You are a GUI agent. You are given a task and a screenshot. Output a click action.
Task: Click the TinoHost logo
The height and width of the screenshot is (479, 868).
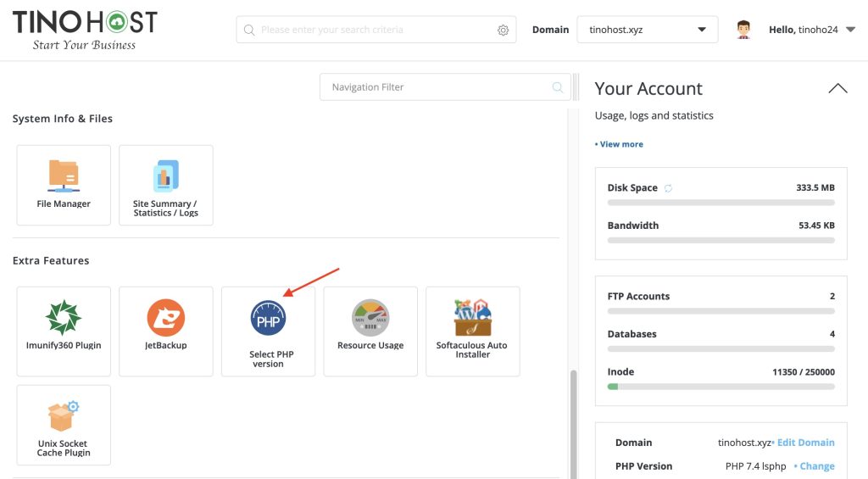85,30
